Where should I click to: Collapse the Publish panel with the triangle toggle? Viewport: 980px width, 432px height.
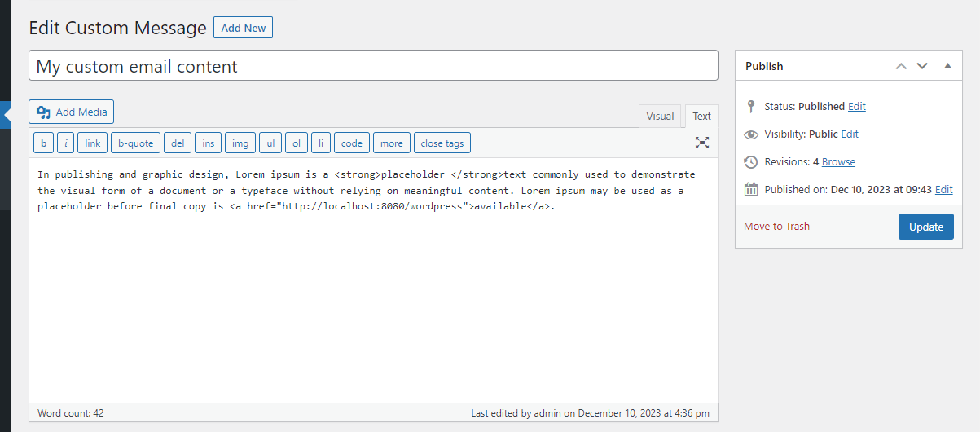point(947,66)
